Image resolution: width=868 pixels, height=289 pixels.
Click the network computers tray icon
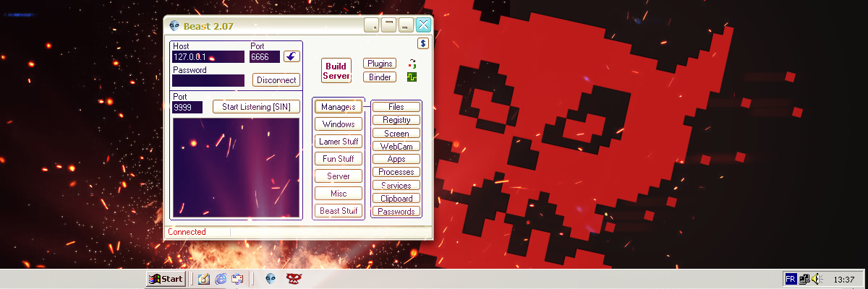click(x=804, y=279)
